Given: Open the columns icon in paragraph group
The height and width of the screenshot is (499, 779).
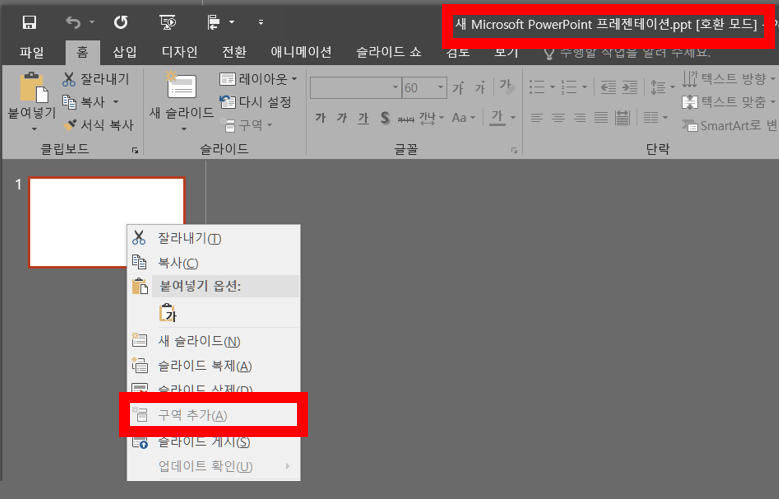Looking at the screenshot, I should [x=651, y=118].
